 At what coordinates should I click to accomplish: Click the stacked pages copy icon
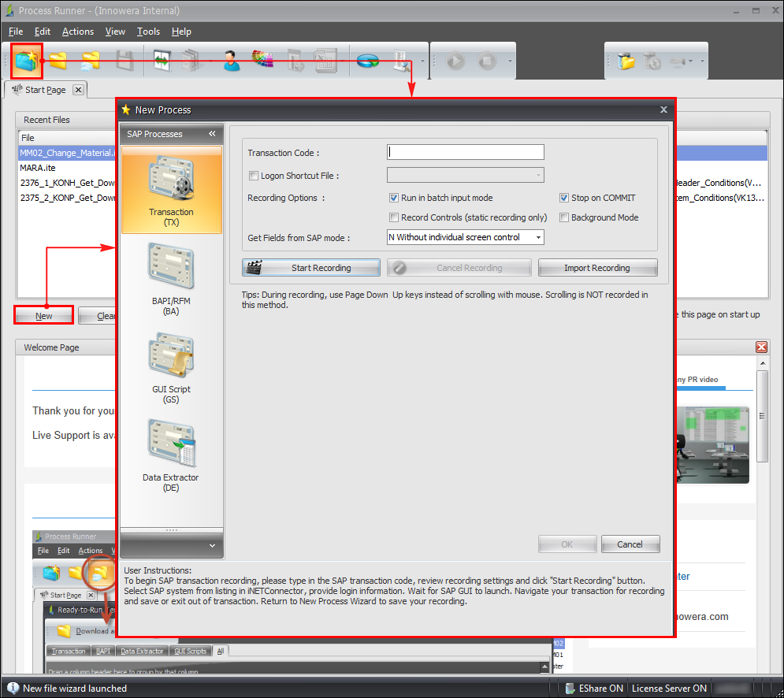coord(191,61)
